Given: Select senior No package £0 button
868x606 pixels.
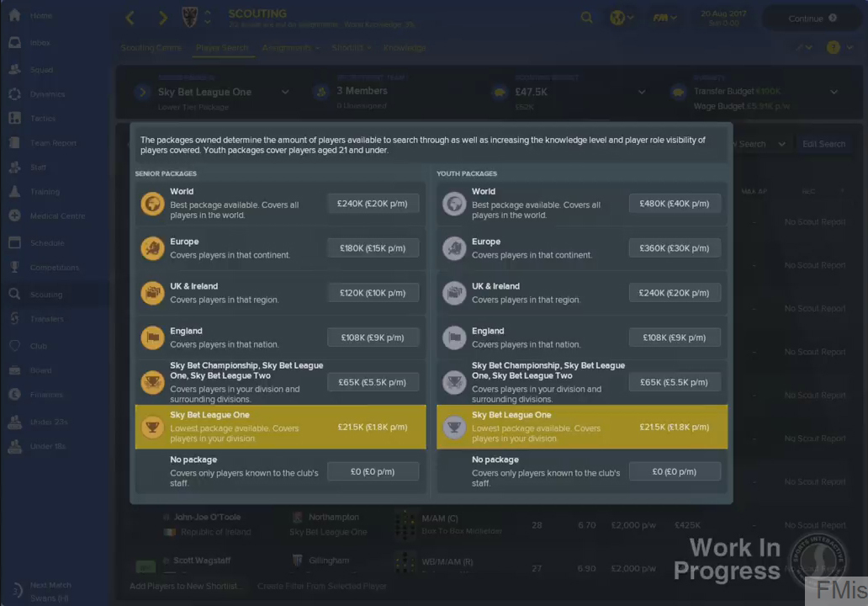Looking at the screenshot, I should (x=373, y=471).
